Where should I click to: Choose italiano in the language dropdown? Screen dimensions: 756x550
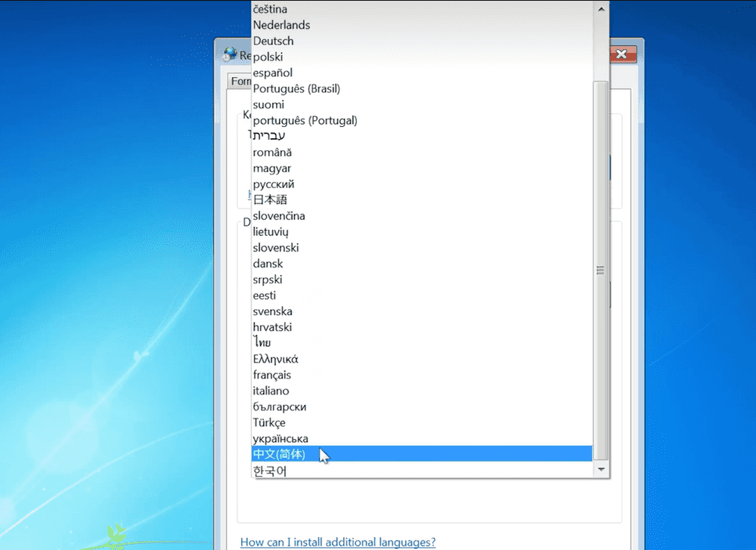[x=271, y=391]
